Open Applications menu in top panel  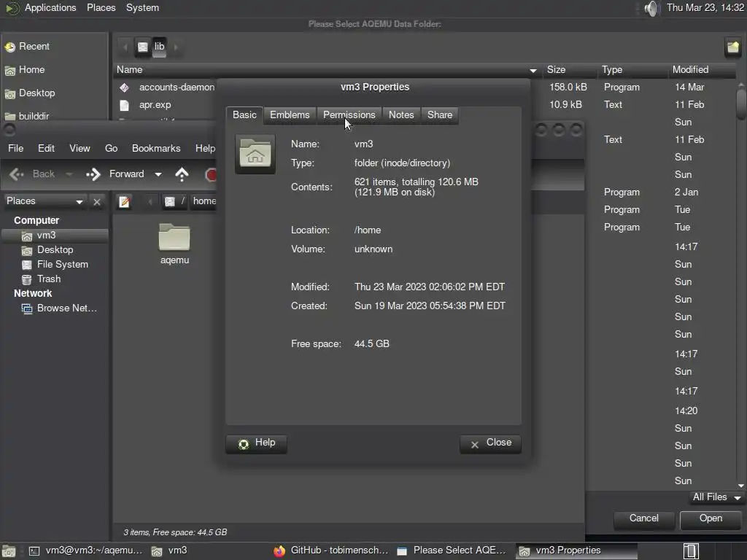(x=50, y=7)
